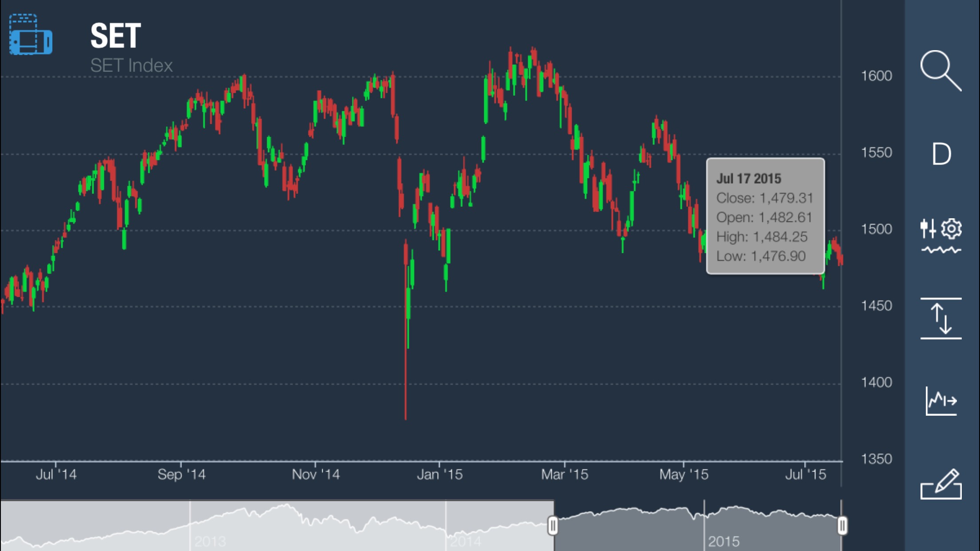The height and width of the screenshot is (551, 980).
Task: Click the 1600 price axis label
Action: (876, 76)
